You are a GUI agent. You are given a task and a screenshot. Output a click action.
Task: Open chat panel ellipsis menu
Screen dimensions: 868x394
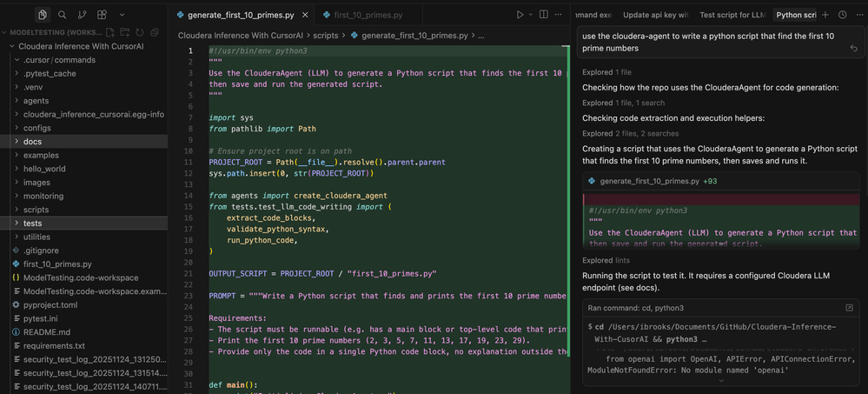858,15
